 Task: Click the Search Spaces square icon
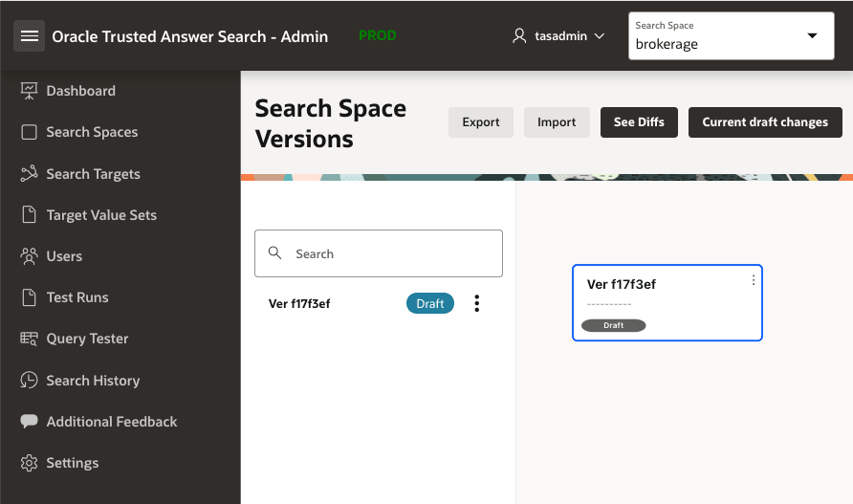coord(29,132)
